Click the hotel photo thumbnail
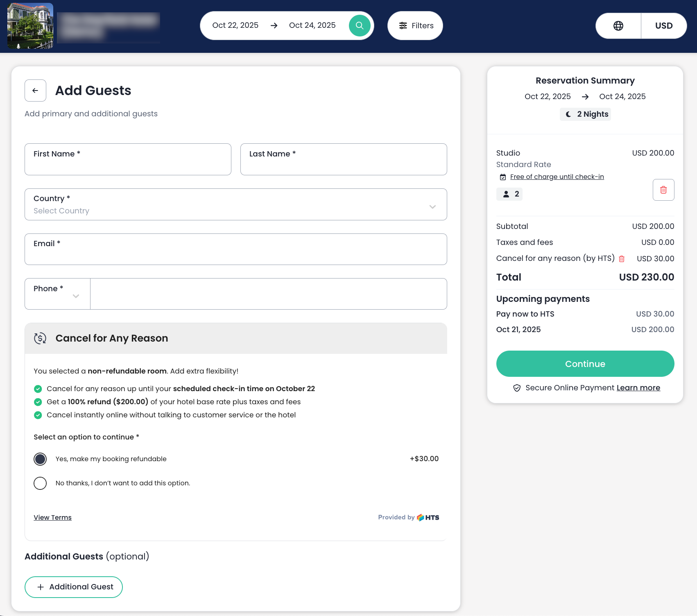 (30, 26)
